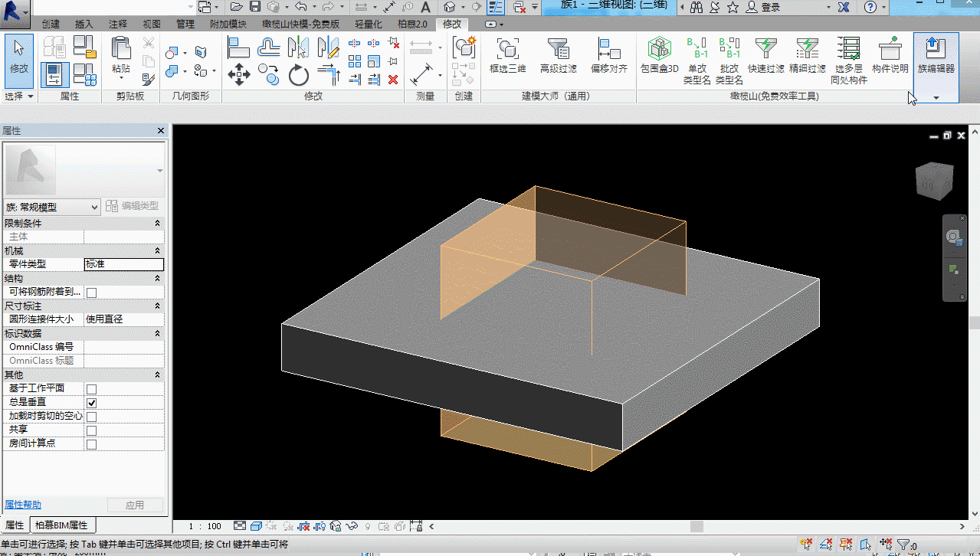
Task: Click the 族编辑器 load icon
Action: [936, 49]
